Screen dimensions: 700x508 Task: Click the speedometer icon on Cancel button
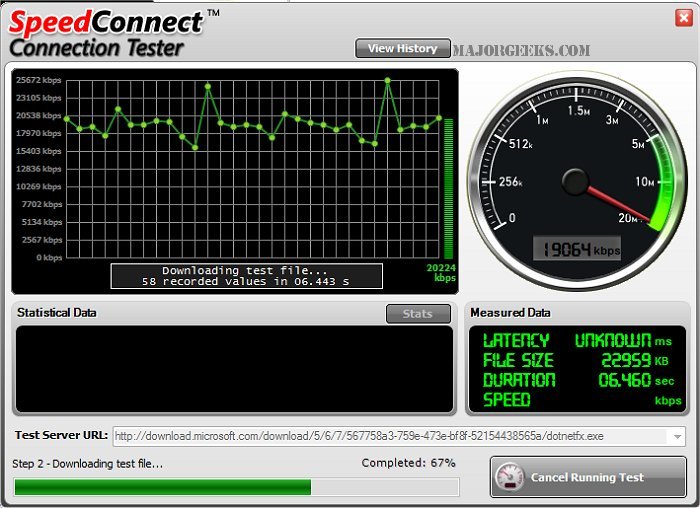click(x=509, y=477)
